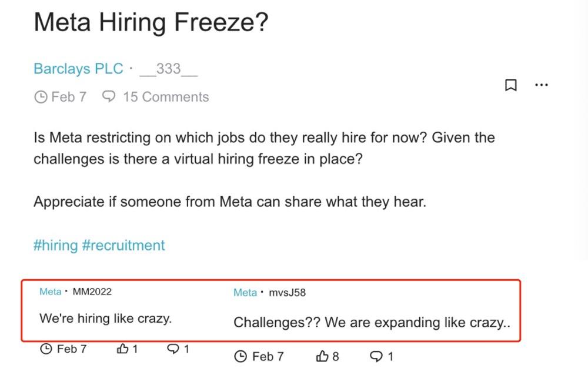Click the Meta Hiring Freeze? title
The image size is (588, 375).
[x=151, y=23]
